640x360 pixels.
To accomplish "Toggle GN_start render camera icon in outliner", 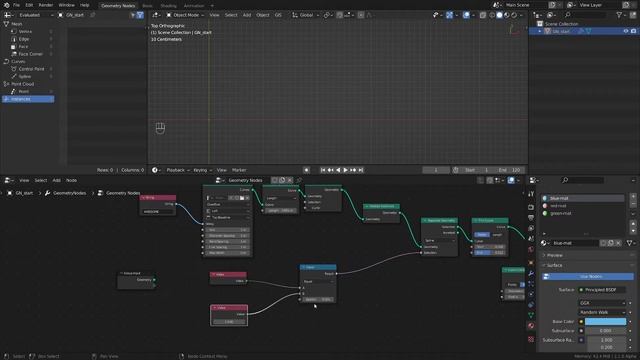I will coord(633,31).
